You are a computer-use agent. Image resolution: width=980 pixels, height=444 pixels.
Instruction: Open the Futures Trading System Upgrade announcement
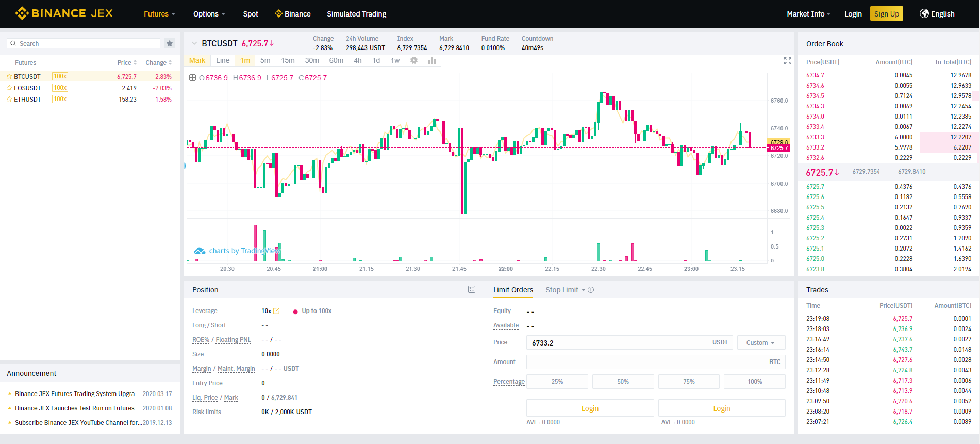pos(77,394)
